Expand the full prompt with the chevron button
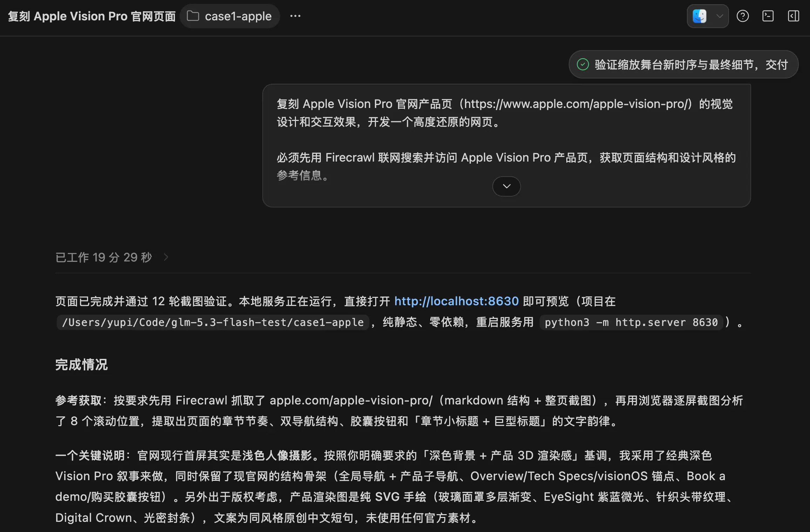Viewport: 810px width, 532px height. tap(506, 186)
